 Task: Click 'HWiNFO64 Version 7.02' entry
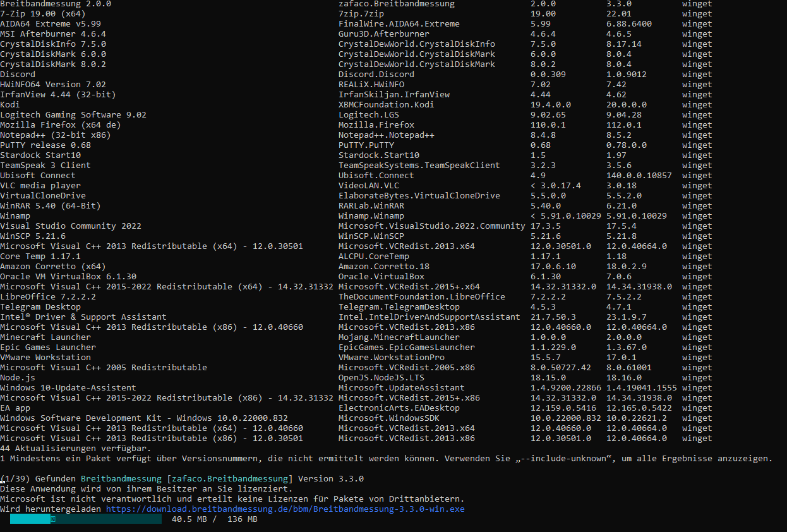pyautogui.click(x=53, y=85)
